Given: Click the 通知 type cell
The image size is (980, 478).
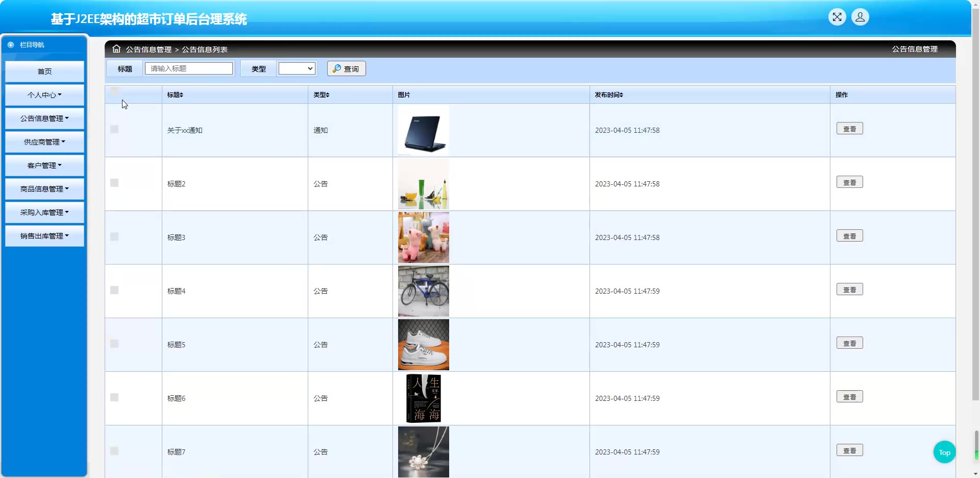Looking at the screenshot, I should coord(321,130).
